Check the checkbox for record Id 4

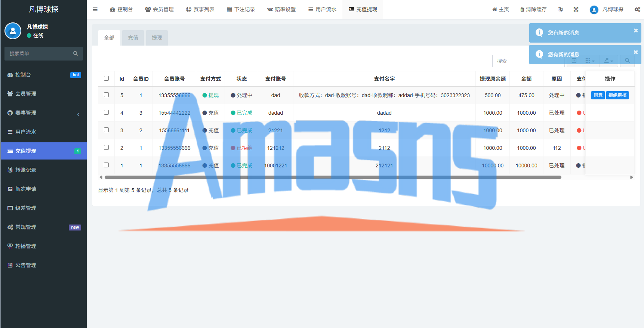[x=106, y=112]
